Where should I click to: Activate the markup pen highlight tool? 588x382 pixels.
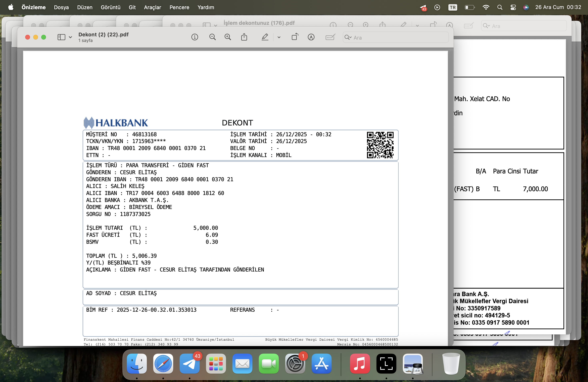point(265,37)
